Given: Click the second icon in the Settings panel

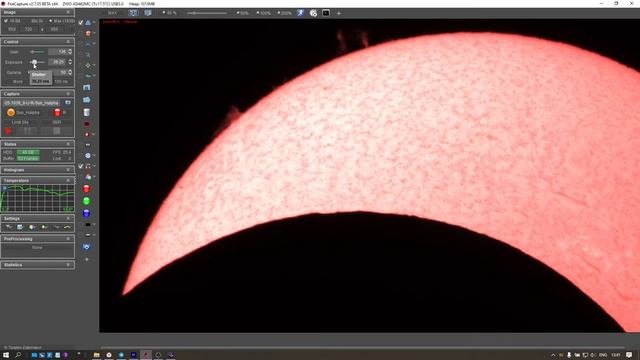Looking at the screenshot, I should tap(20, 227).
